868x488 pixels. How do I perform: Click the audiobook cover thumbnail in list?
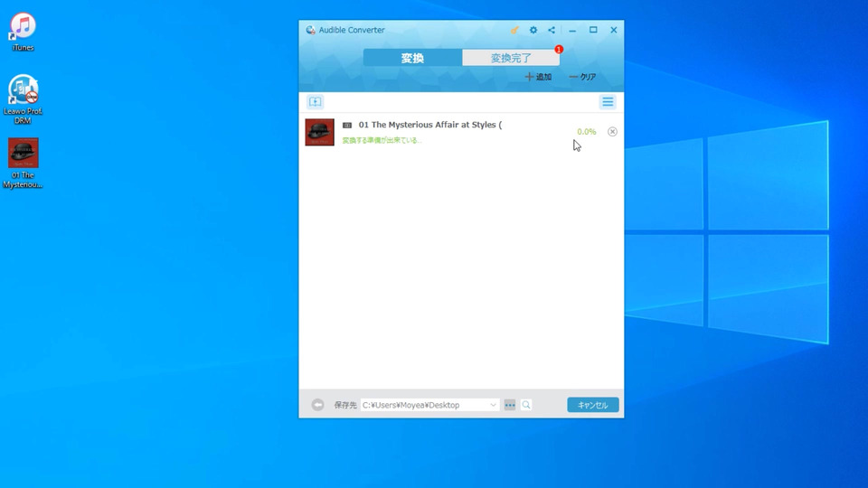click(x=319, y=132)
